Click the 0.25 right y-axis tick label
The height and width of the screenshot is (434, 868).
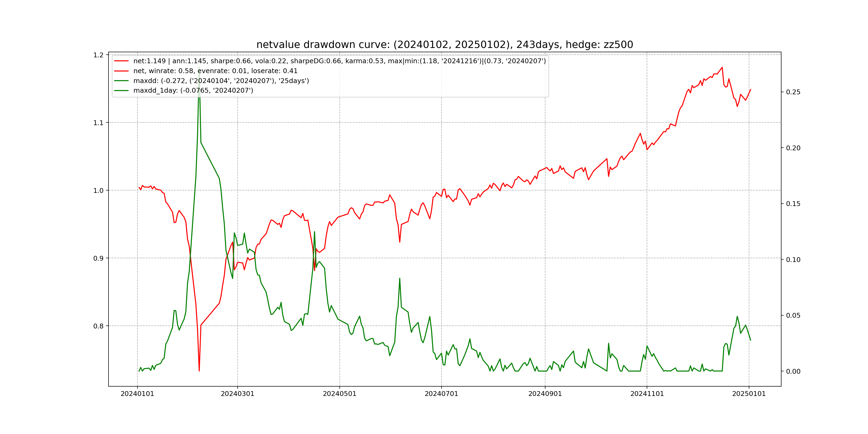pyautogui.click(x=793, y=92)
